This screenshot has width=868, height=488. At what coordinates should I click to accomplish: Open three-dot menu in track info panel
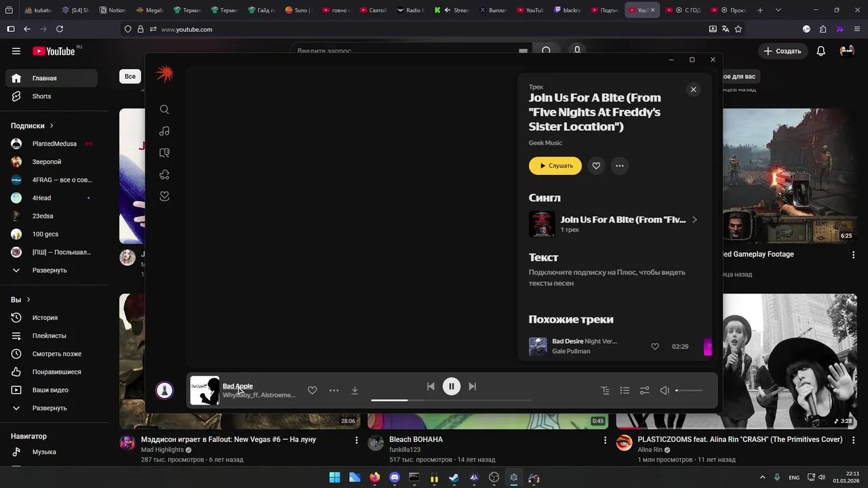coord(619,166)
